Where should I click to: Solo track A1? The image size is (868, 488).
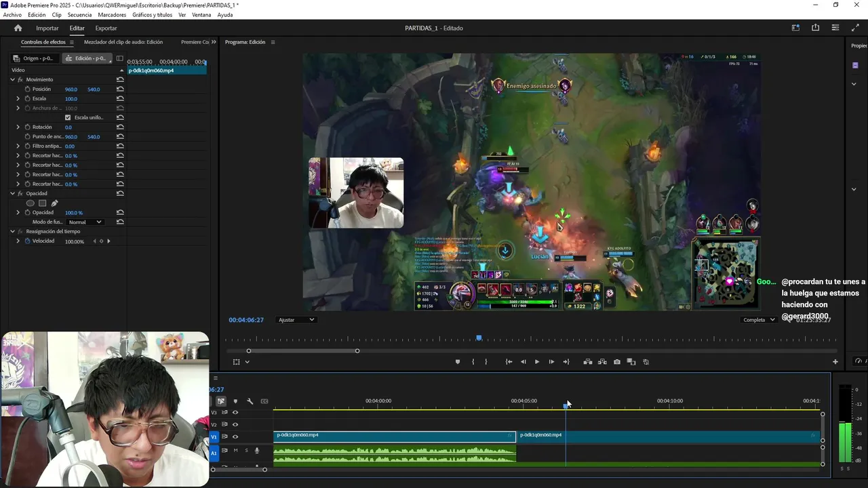pos(246,450)
